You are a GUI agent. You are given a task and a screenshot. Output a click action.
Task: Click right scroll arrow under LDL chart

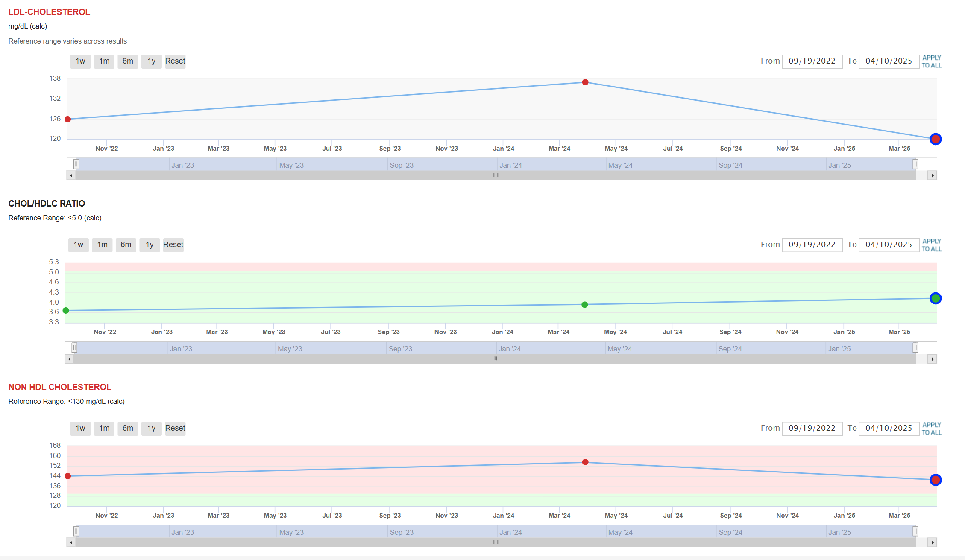(x=932, y=175)
